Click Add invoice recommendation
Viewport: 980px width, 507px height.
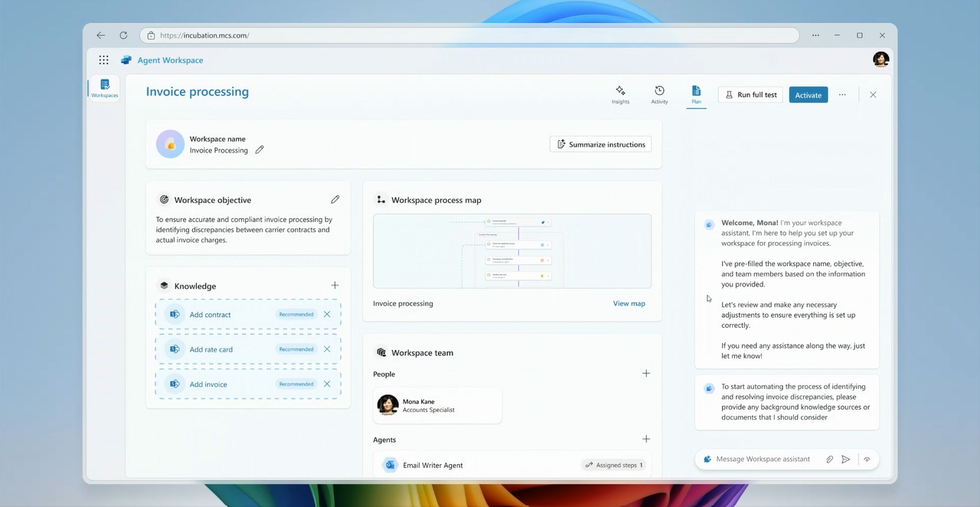tap(248, 384)
